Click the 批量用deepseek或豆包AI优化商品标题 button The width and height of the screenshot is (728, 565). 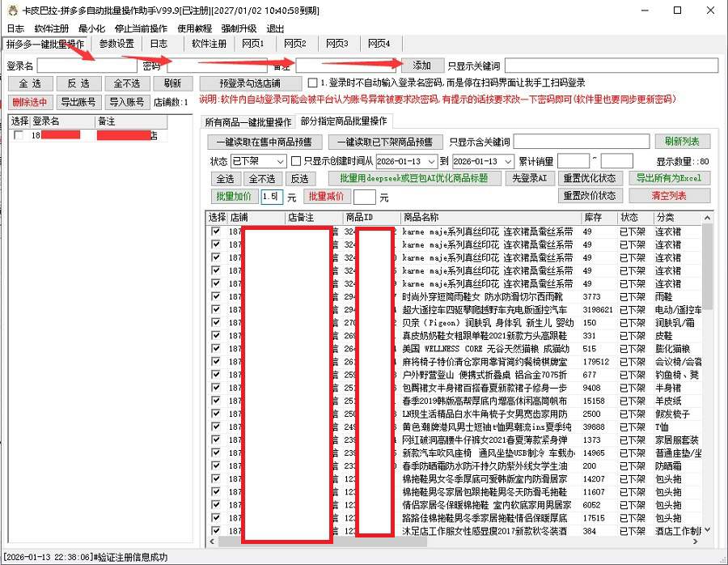tap(415, 178)
